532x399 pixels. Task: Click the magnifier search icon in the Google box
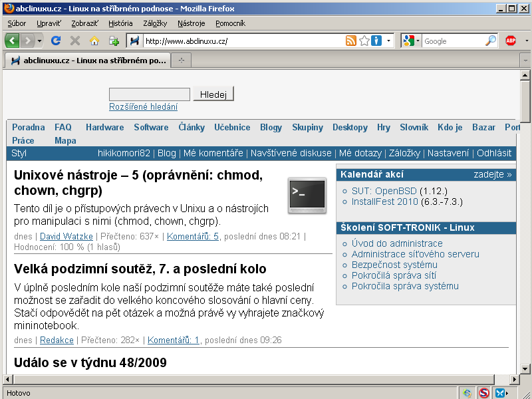491,41
